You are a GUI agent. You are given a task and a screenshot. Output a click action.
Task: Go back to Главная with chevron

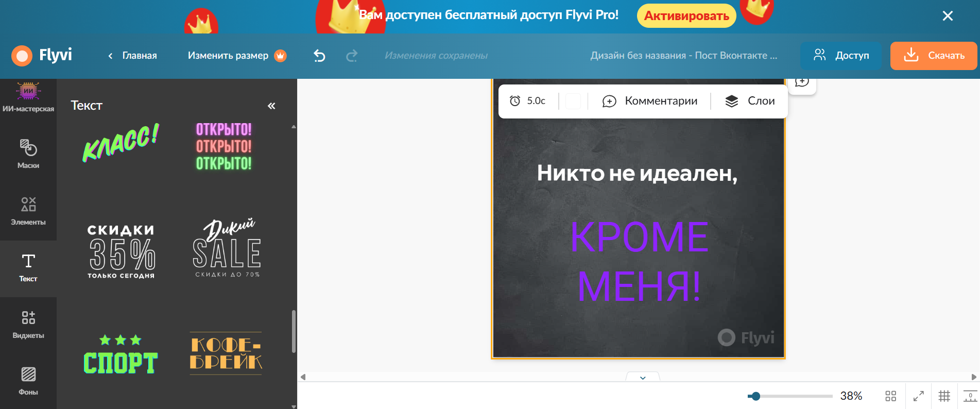132,56
